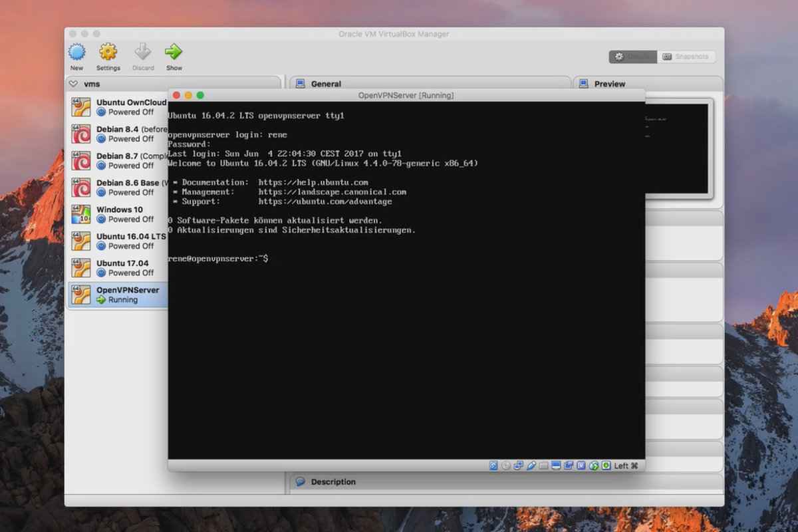Open the Description section

coord(332,481)
